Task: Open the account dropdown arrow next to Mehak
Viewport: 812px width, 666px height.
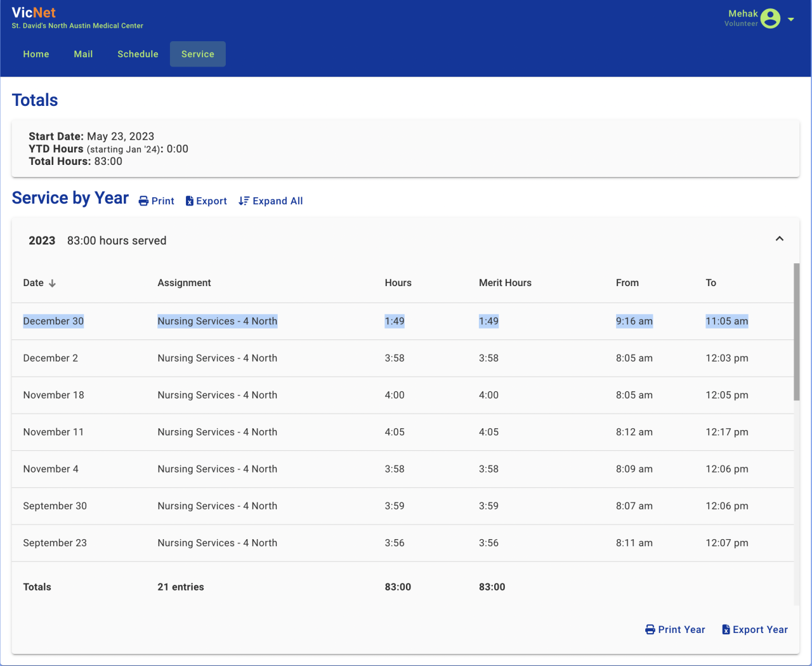Action: tap(791, 20)
